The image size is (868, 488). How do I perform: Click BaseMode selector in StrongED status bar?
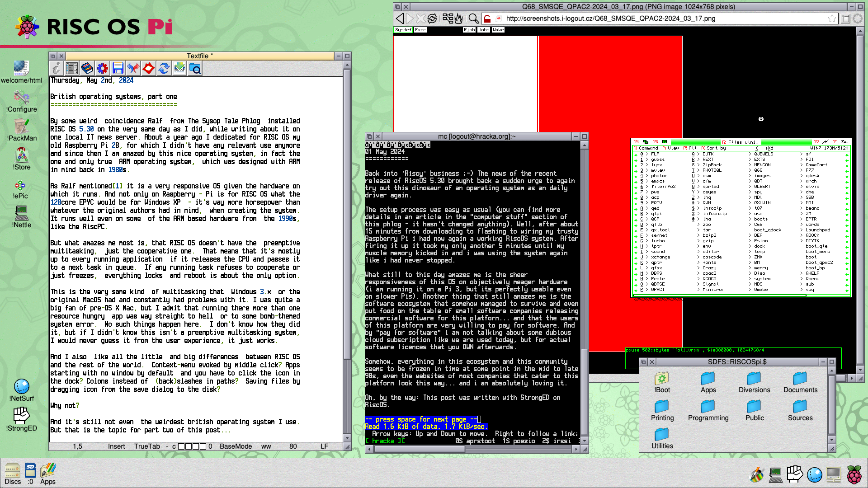coord(236,446)
